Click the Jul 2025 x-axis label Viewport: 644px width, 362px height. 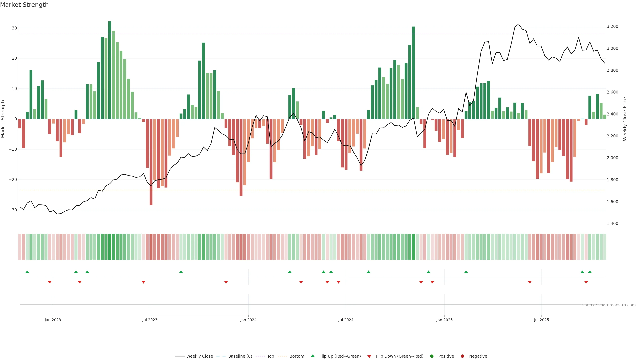[x=541, y=320]
